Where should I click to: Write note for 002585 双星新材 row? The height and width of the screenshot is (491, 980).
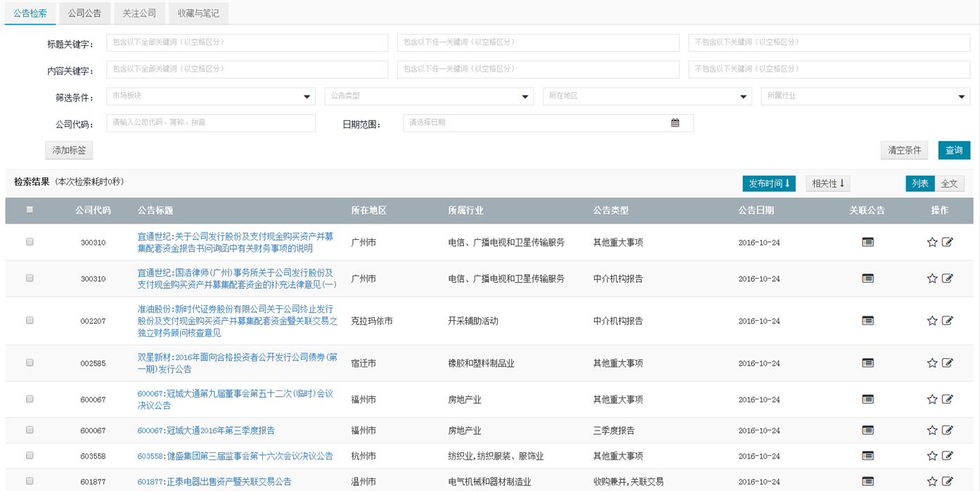[948, 363]
